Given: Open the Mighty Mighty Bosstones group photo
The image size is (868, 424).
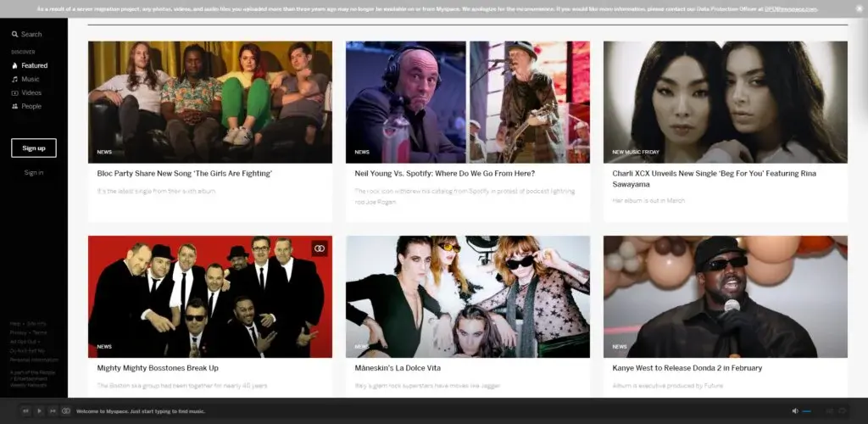Looking at the screenshot, I should click(x=210, y=297).
